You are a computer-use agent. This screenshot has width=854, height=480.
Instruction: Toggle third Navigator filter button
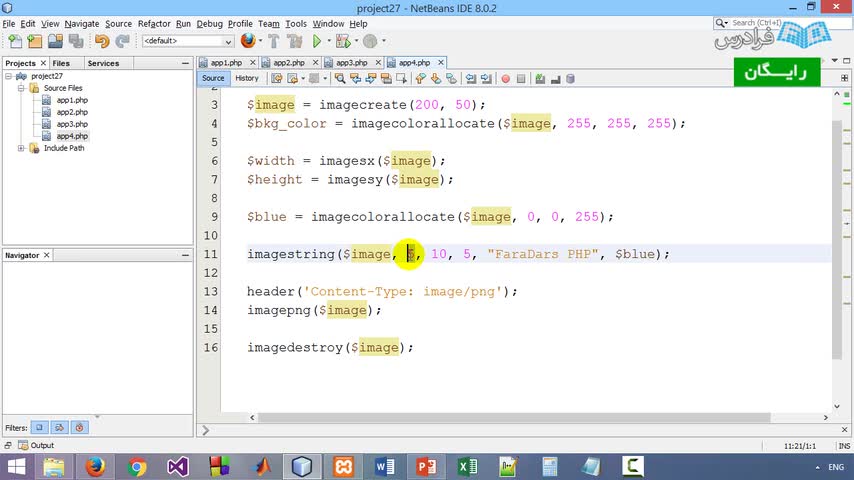click(x=80, y=428)
